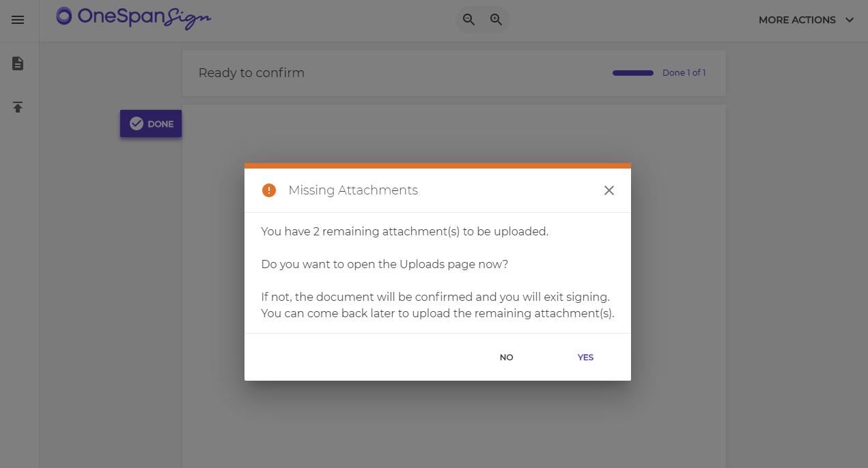Click the Uploads page question text
Viewport: 868px width, 468px height.
click(x=384, y=264)
